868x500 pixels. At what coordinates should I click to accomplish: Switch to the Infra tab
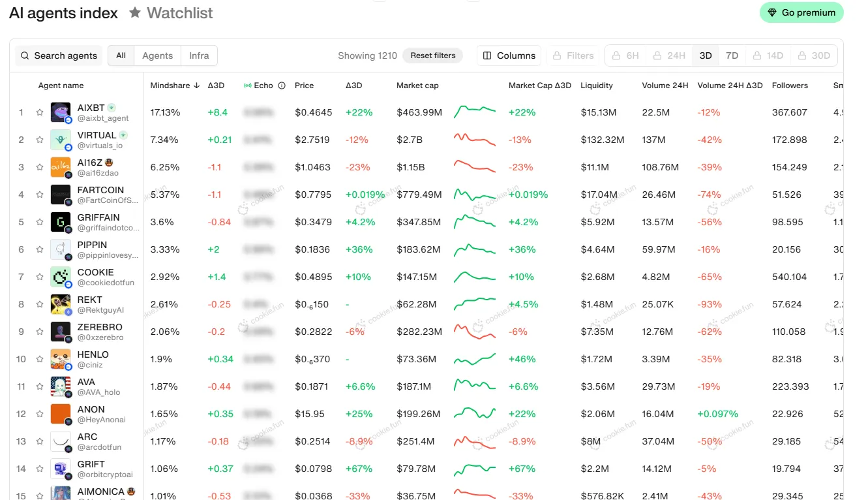pyautogui.click(x=199, y=55)
